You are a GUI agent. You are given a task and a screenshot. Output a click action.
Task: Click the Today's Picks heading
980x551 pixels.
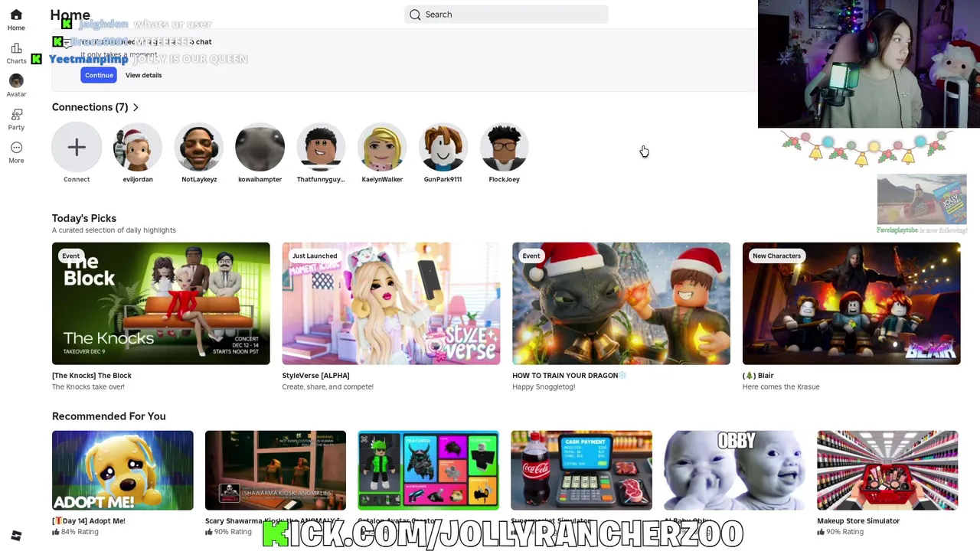point(84,218)
